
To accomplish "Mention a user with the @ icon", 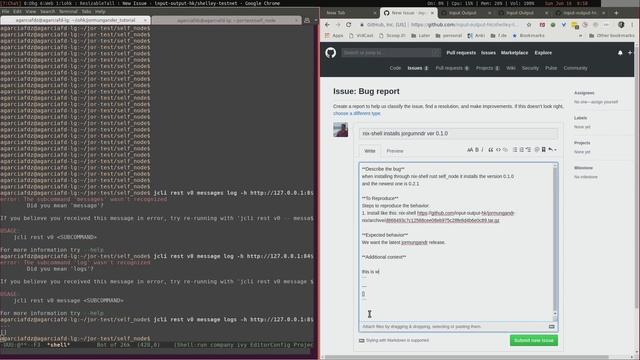I will (x=537, y=150).
